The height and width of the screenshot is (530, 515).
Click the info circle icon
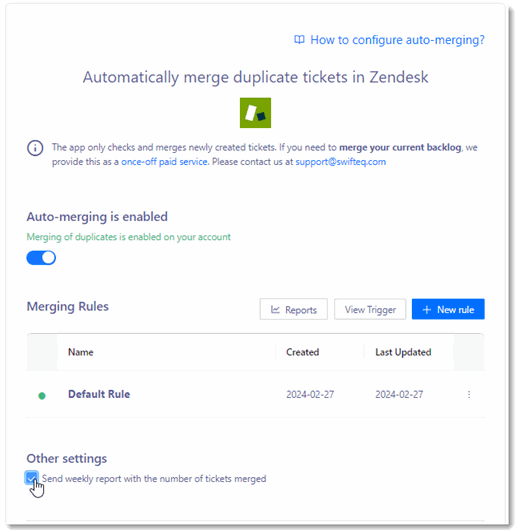(35, 148)
